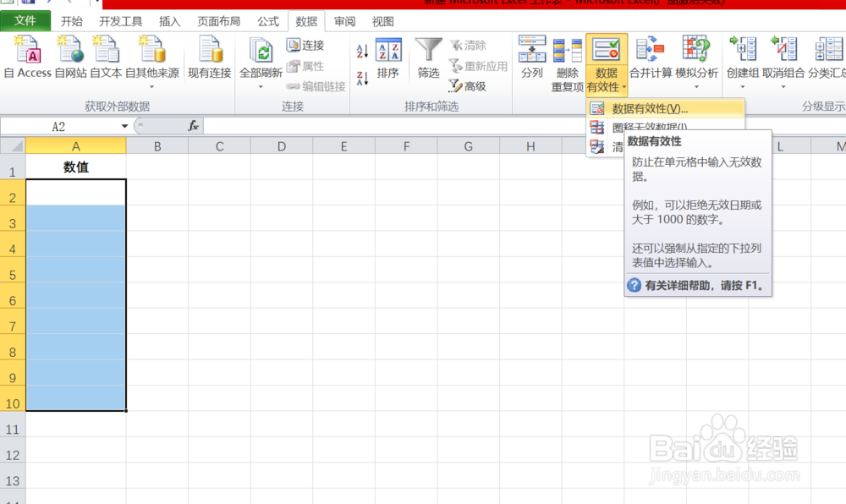
Task: Click greyed 属性 properties button
Action: coord(305,66)
